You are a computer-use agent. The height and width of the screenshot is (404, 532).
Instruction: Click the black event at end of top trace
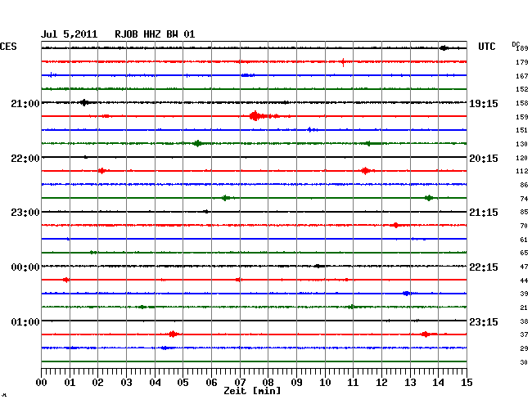pyautogui.click(x=444, y=48)
